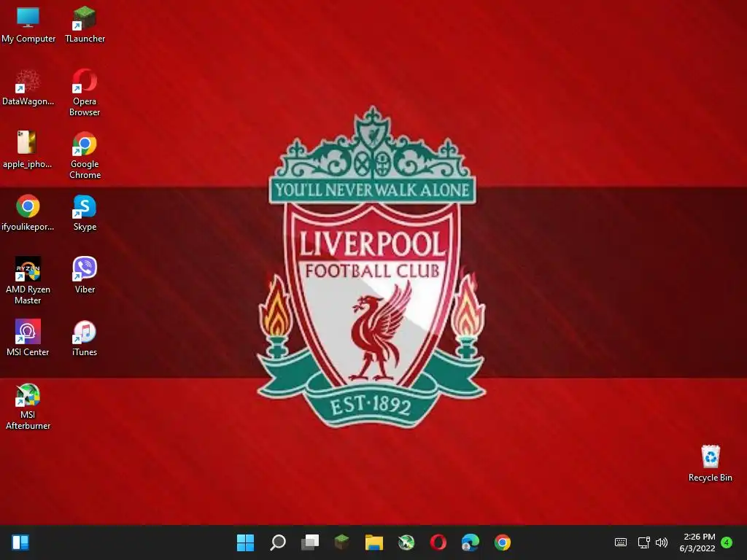Image resolution: width=747 pixels, height=560 pixels.
Task: Select the ifyoulikepor... Chrome file icon
Action: [x=28, y=212]
